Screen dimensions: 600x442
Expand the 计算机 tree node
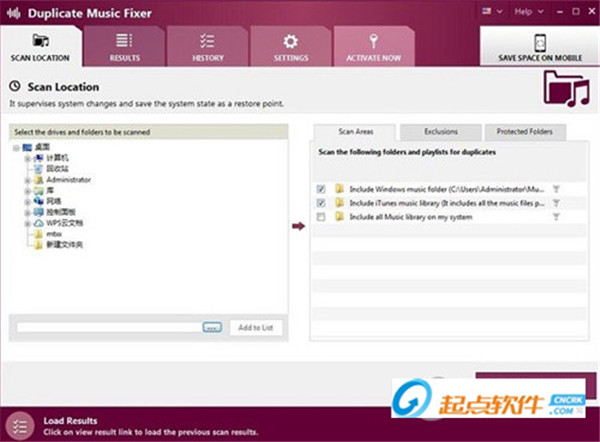[x=28, y=158]
